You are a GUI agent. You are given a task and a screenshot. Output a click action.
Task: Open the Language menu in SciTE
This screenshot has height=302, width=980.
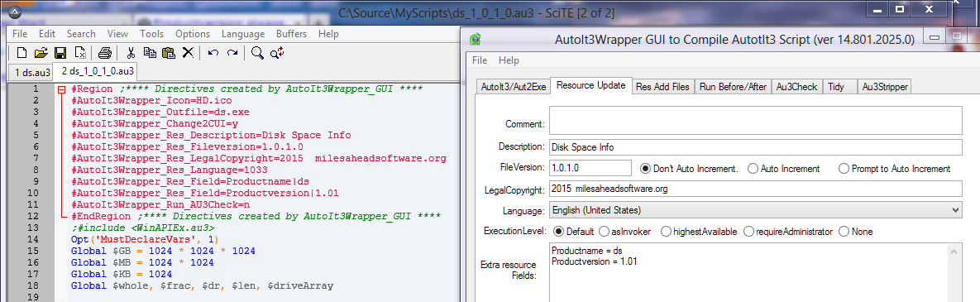point(242,34)
